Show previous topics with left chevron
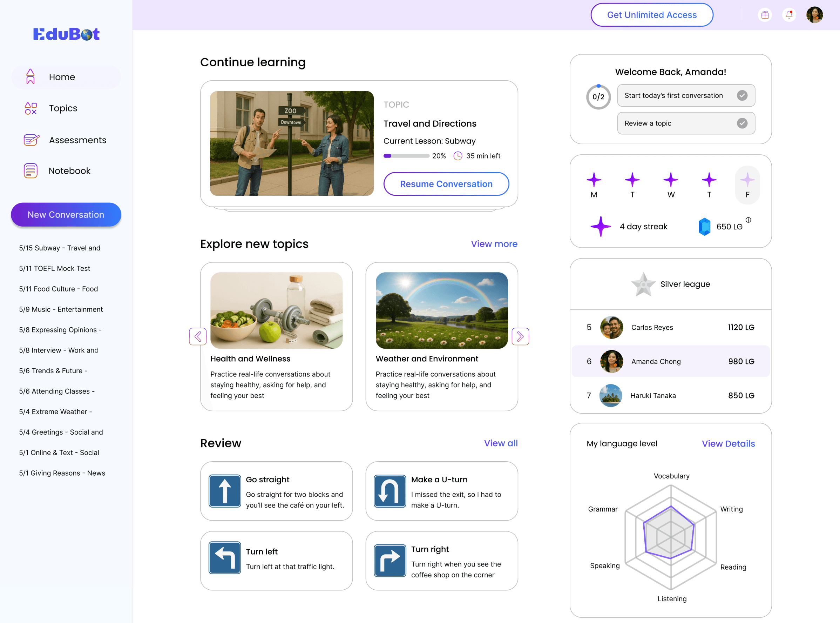The width and height of the screenshot is (840, 623). coord(198,336)
